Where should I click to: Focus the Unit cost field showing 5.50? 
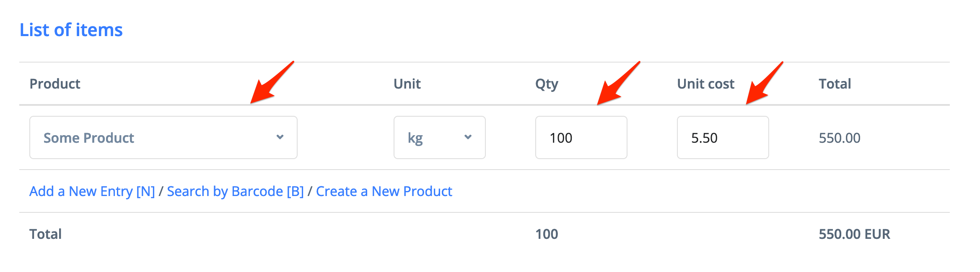pos(723,138)
